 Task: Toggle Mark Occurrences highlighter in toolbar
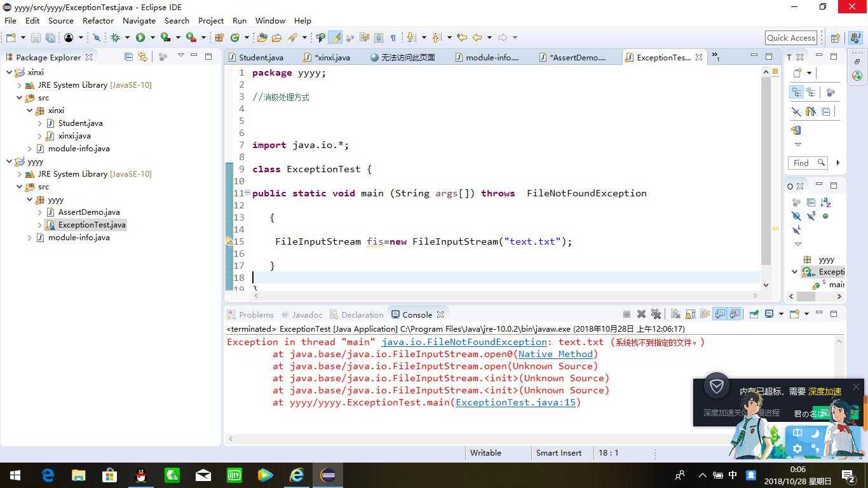pos(336,38)
